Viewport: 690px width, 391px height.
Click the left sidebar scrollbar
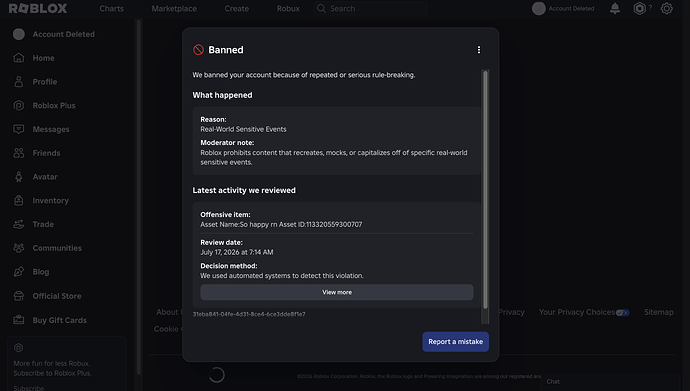[139, 197]
